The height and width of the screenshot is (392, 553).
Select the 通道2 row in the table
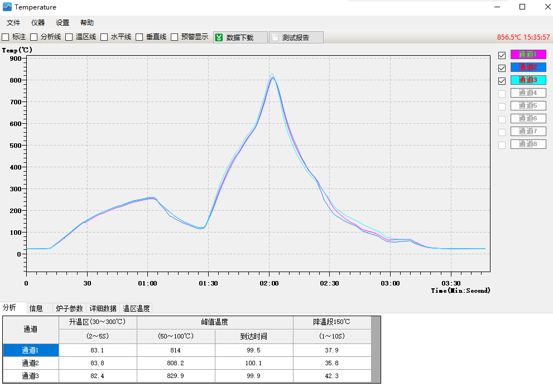click(30, 362)
